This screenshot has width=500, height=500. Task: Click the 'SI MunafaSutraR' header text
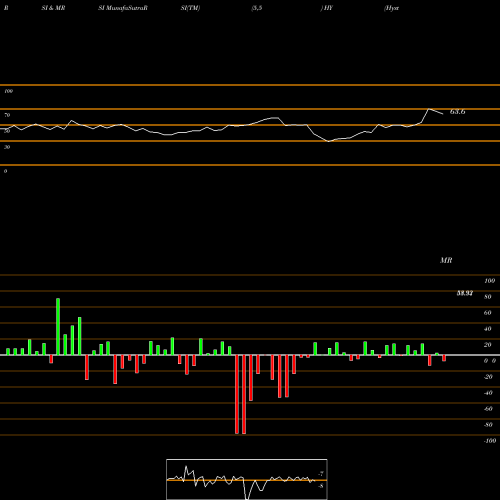[x=123, y=8]
